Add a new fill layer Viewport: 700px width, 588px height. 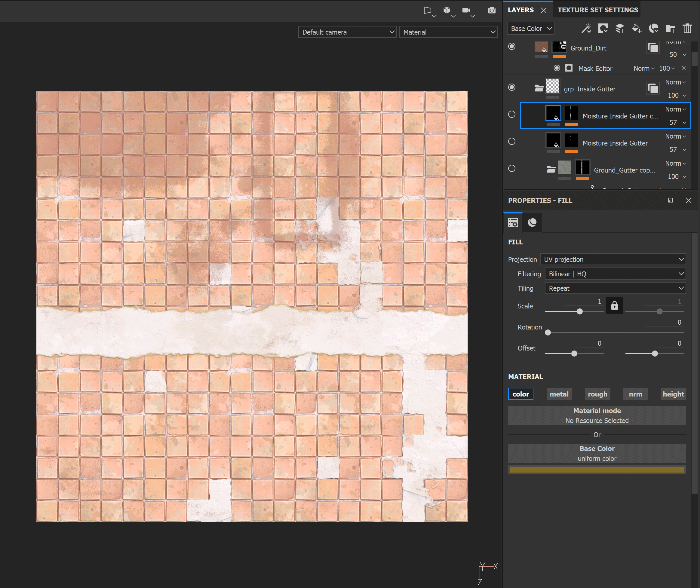click(637, 29)
